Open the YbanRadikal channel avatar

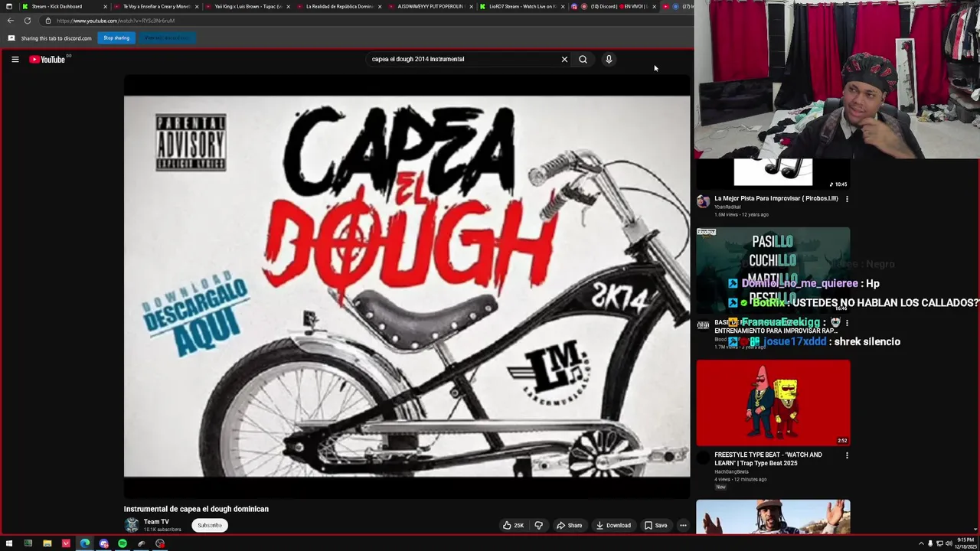(x=703, y=201)
